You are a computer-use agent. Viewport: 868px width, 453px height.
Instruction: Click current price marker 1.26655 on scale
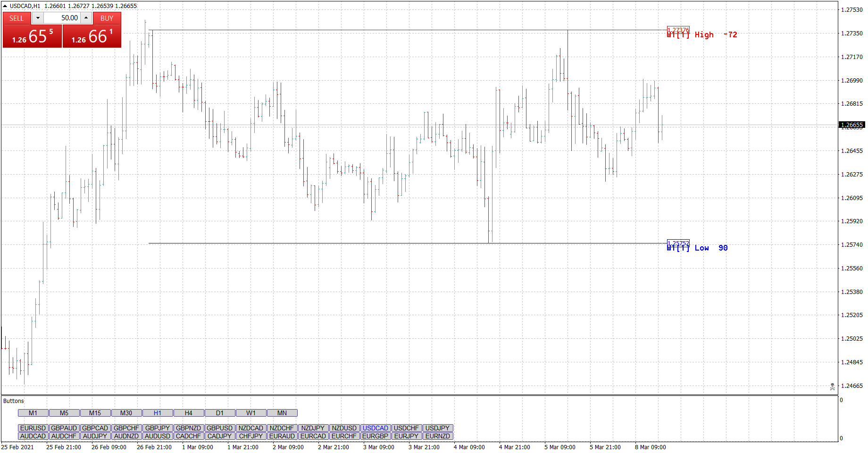[x=852, y=125]
